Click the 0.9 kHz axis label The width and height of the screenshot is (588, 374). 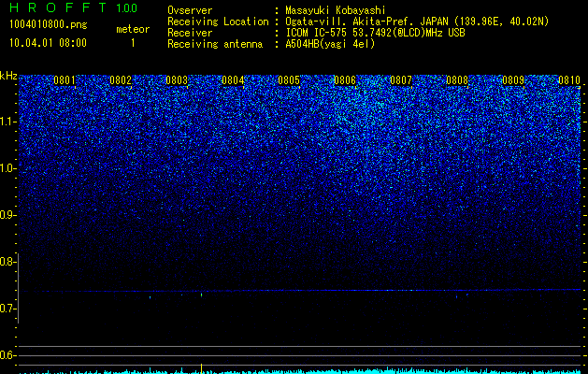[7, 215]
